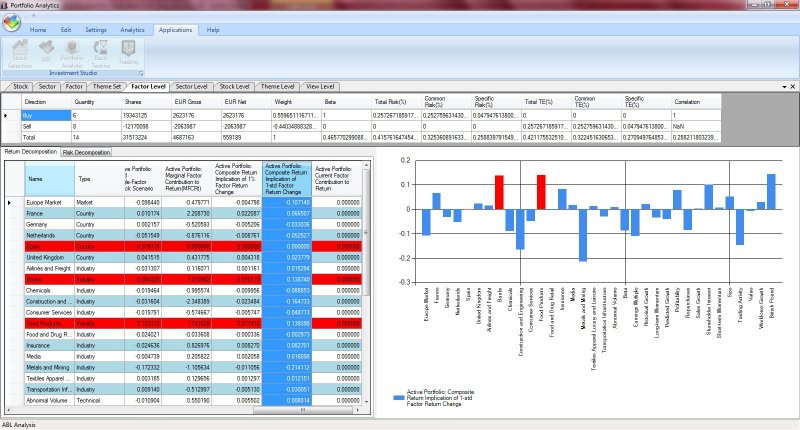Screen dimensions: 800x430
Task: Click the Type column header in decomposition grid
Action: click(x=99, y=179)
